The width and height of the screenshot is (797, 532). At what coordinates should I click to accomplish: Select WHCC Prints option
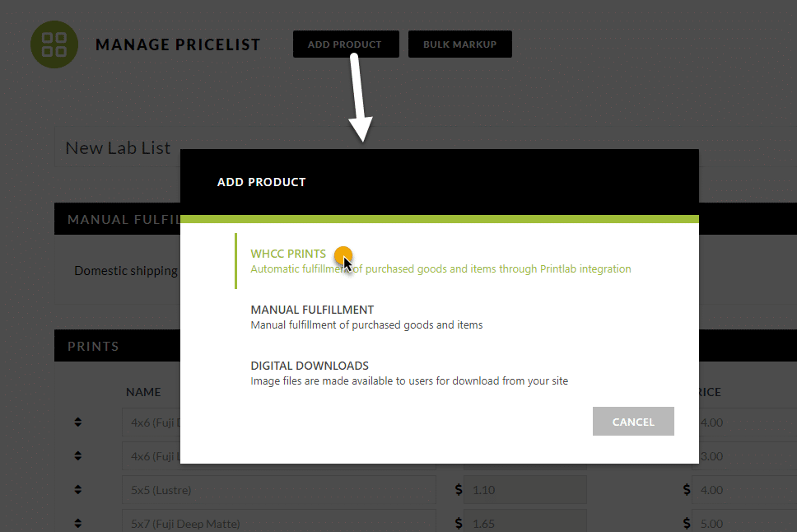point(440,261)
